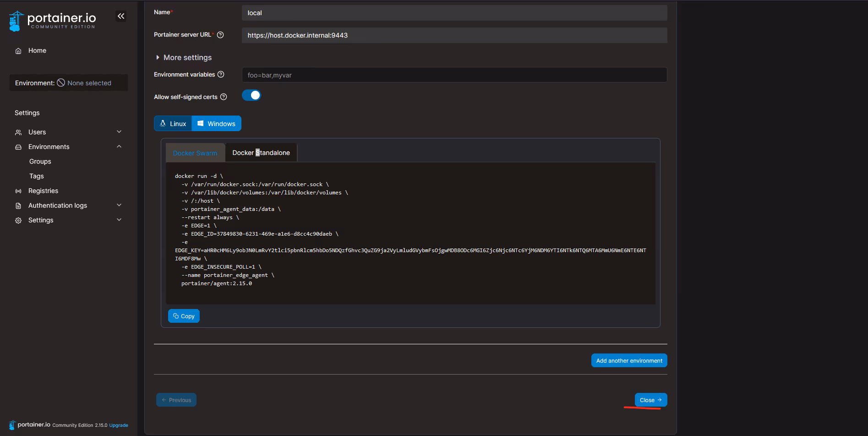Click the Environment variables input field
Viewport: 868px width, 436px height.
pyautogui.click(x=454, y=75)
